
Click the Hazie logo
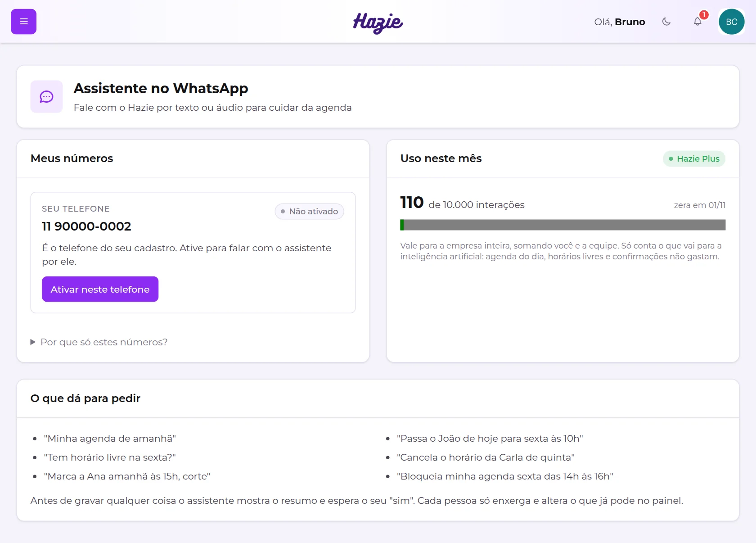click(x=378, y=23)
